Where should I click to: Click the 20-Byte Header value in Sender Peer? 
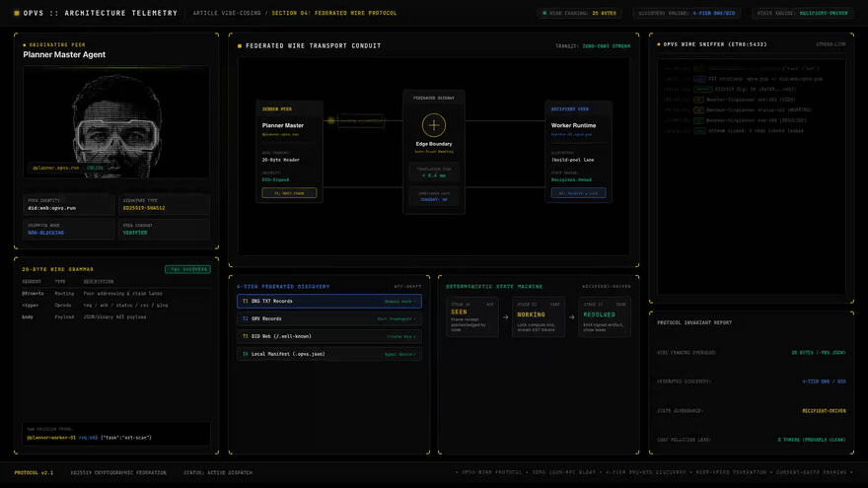(281, 160)
